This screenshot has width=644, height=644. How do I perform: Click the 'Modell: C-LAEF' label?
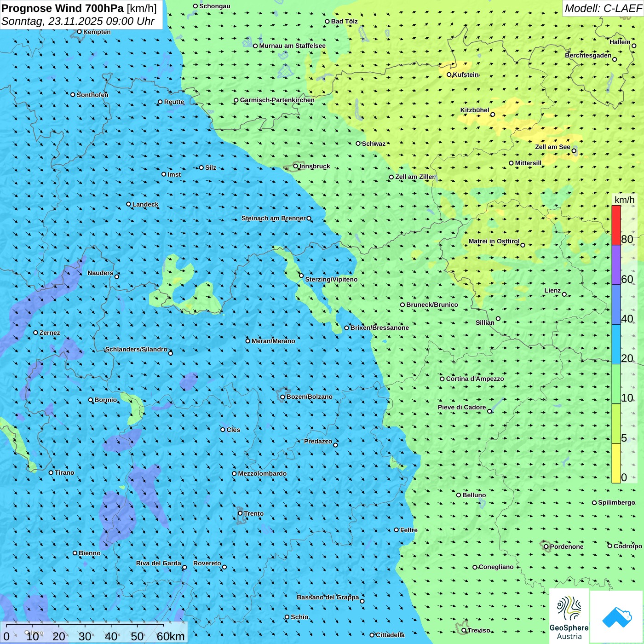(603, 8)
